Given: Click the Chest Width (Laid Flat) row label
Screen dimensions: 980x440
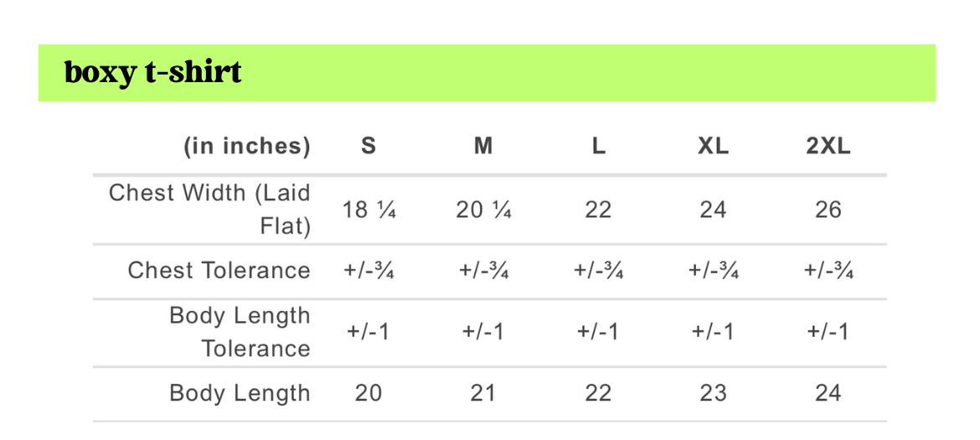Looking at the screenshot, I should coord(209,209).
